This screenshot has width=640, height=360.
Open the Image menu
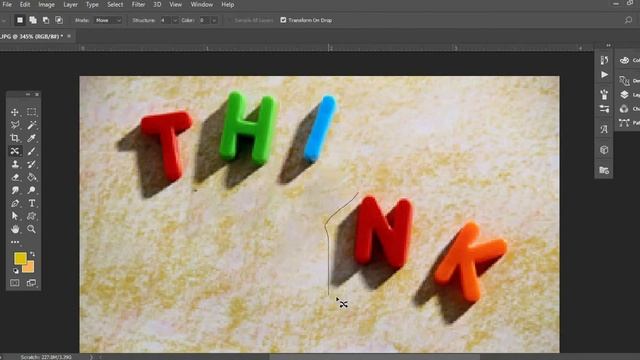click(x=47, y=4)
